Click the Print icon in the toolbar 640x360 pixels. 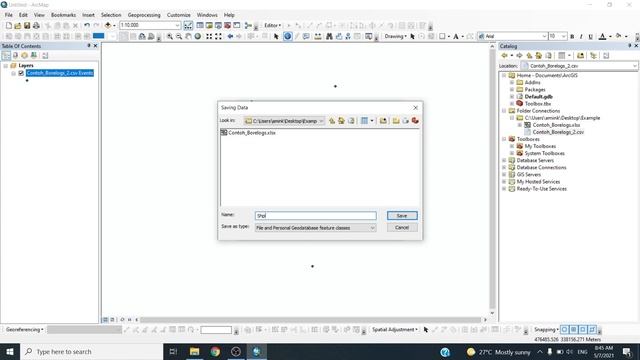tap(36, 26)
